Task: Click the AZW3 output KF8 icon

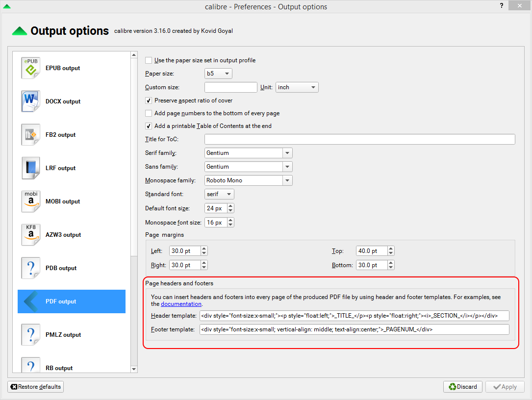Action: pyautogui.click(x=31, y=234)
